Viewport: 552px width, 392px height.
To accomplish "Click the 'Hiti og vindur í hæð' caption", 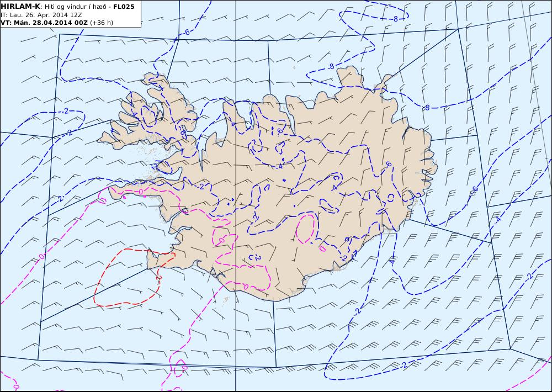I will coord(76,7).
